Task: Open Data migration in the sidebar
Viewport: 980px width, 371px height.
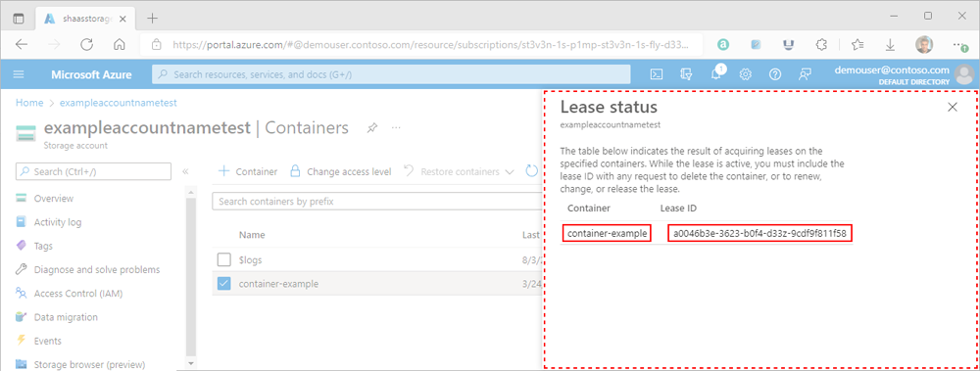Action: (66, 316)
